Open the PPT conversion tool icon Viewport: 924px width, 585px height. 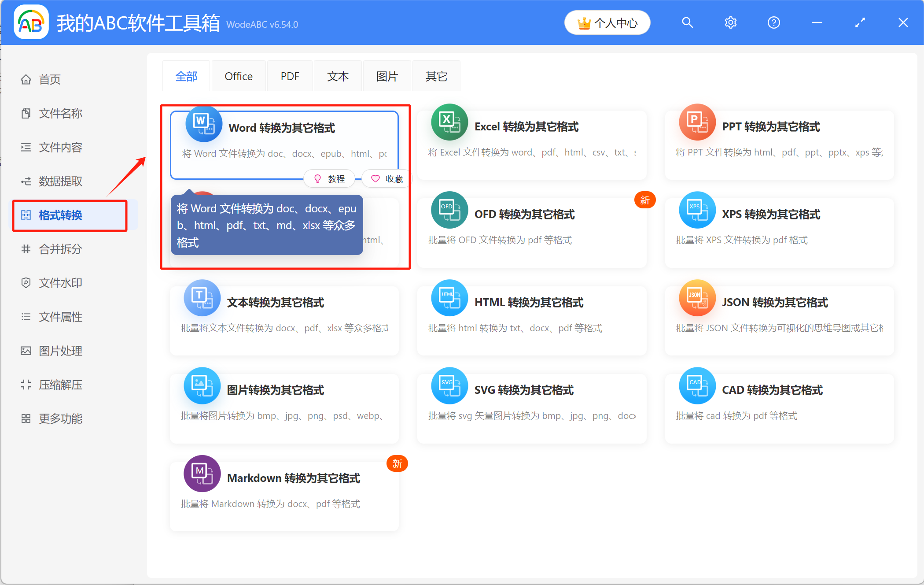tap(697, 122)
